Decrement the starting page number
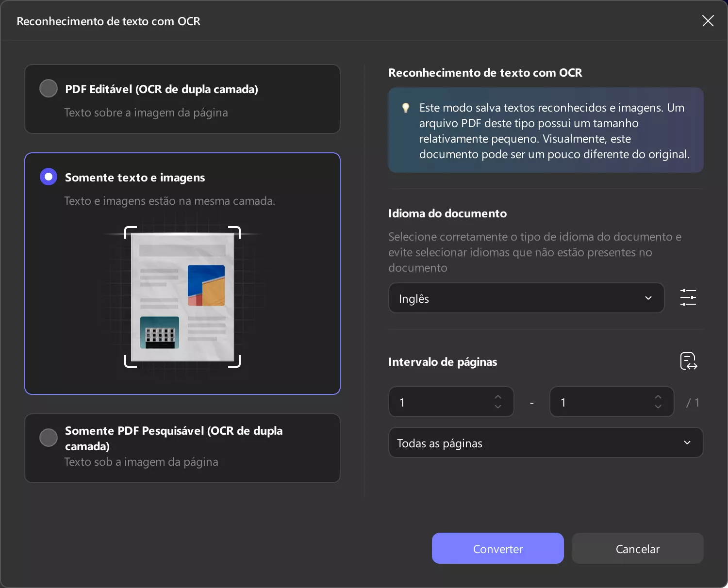Image resolution: width=728 pixels, height=588 pixels. click(498, 406)
